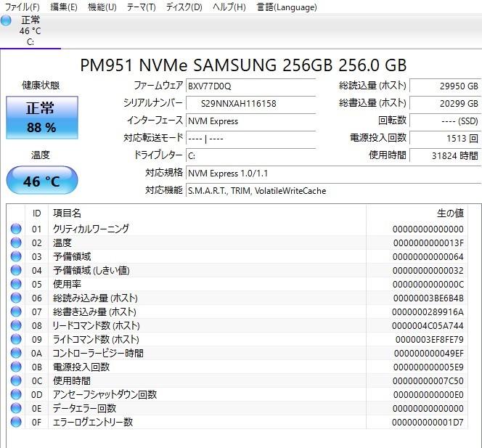Viewport: 482px width, 448px height.
Task: Click the interface field NVM Express
Action: [x=250, y=121]
